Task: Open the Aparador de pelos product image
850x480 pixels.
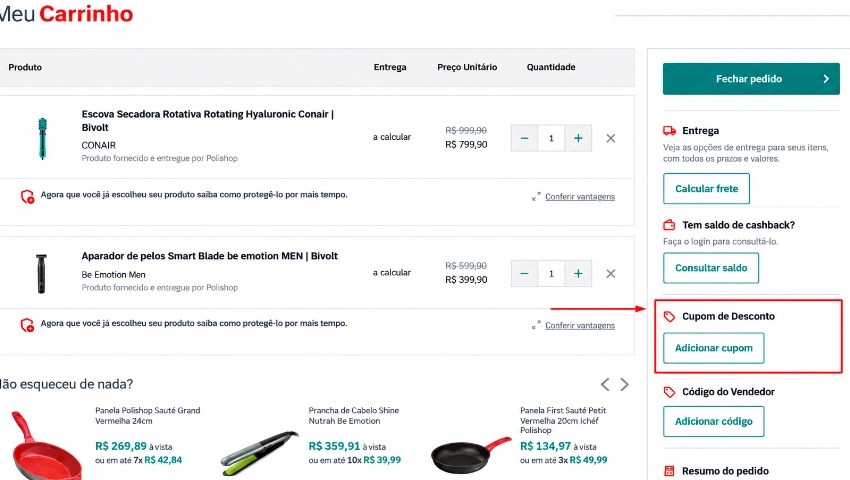Action: click(41, 273)
